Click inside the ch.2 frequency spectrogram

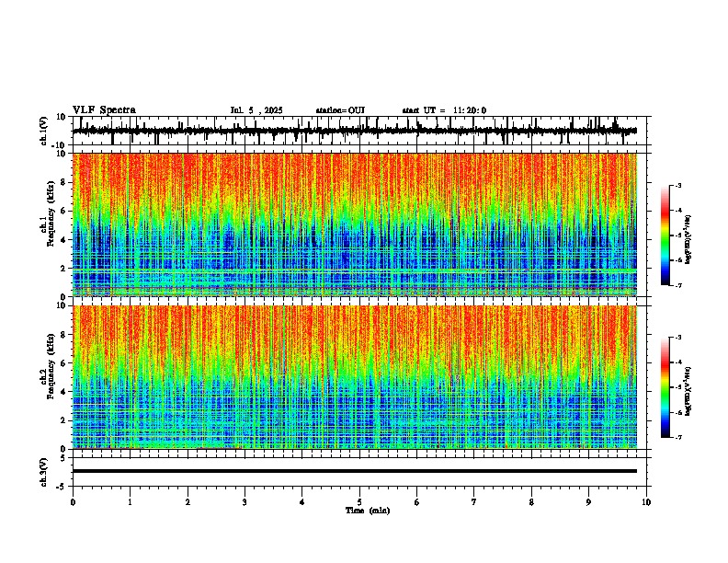coord(354,377)
